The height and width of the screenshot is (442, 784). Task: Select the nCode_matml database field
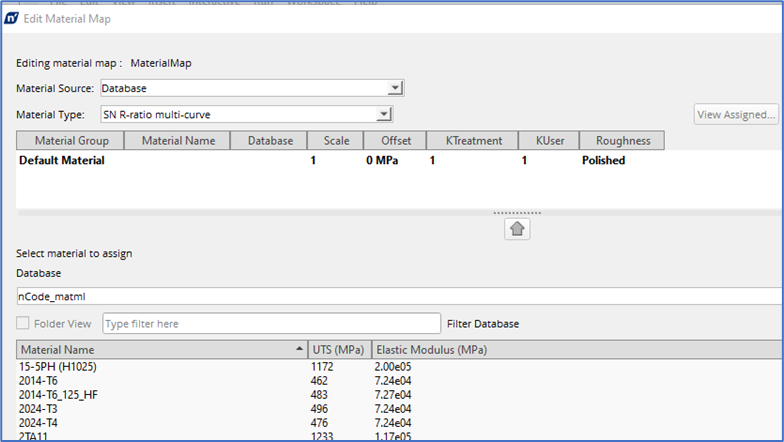point(400,296)
